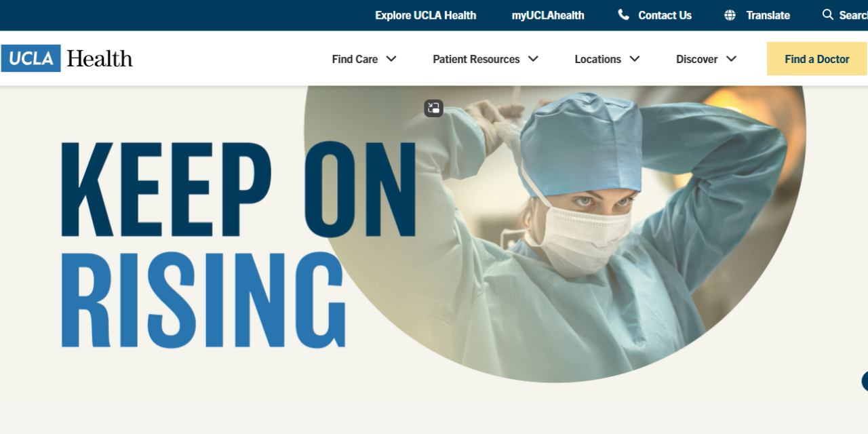This screenshot has width=868, height=434.
Task: Click the Translate text label
Action: (x=768, y=15)
